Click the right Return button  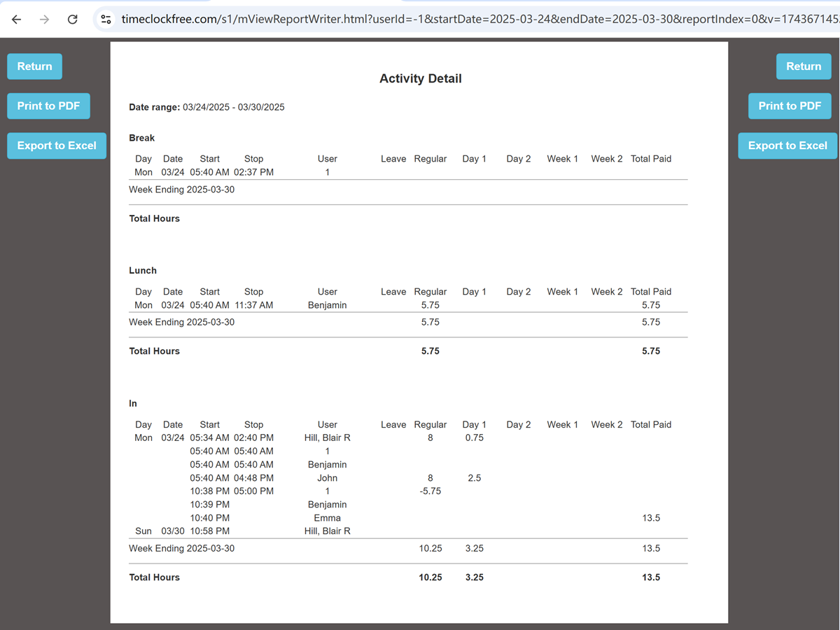tap(804, 66)
